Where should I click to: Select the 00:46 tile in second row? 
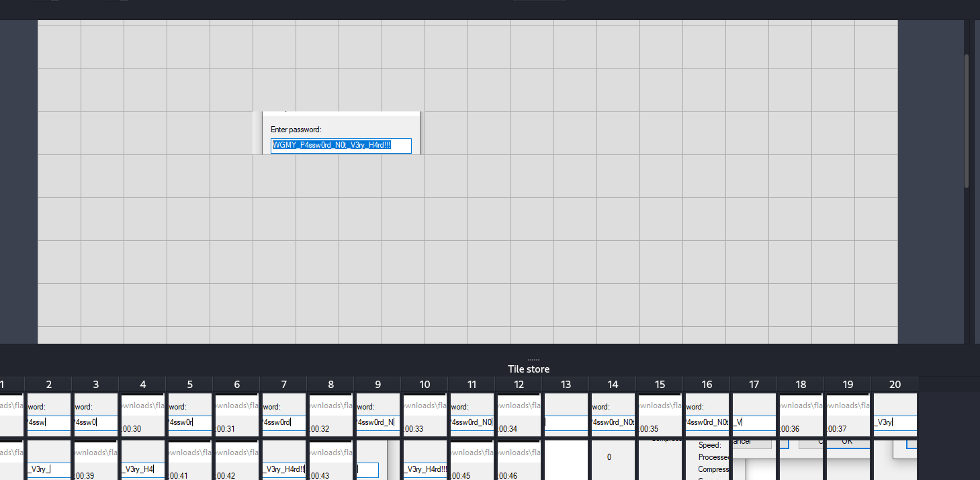[519, 461]
